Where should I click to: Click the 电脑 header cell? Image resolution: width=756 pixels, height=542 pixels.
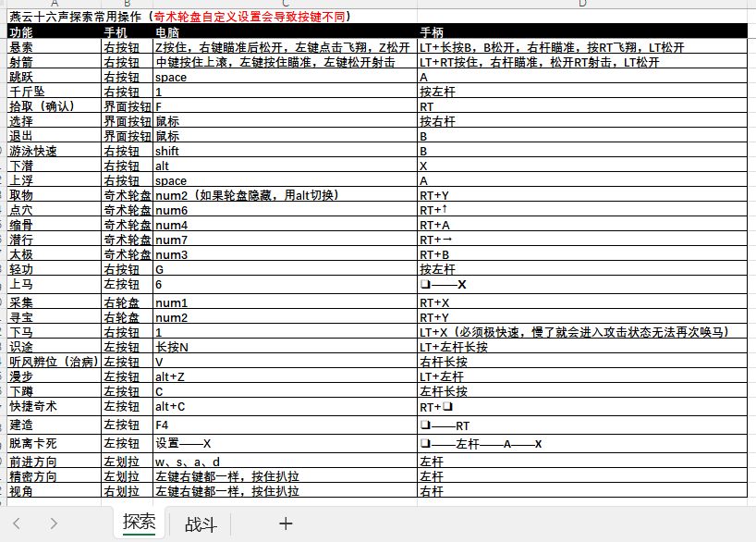(285, 32)
